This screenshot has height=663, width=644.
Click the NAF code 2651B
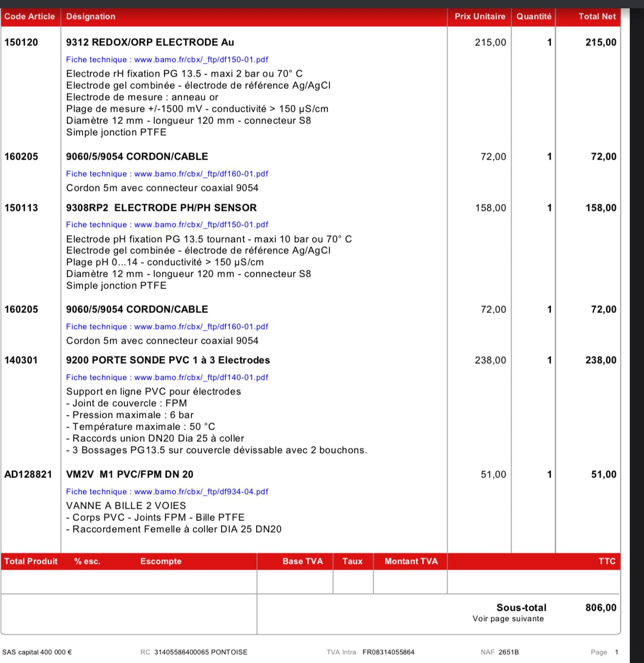click(x=508, y=652)
